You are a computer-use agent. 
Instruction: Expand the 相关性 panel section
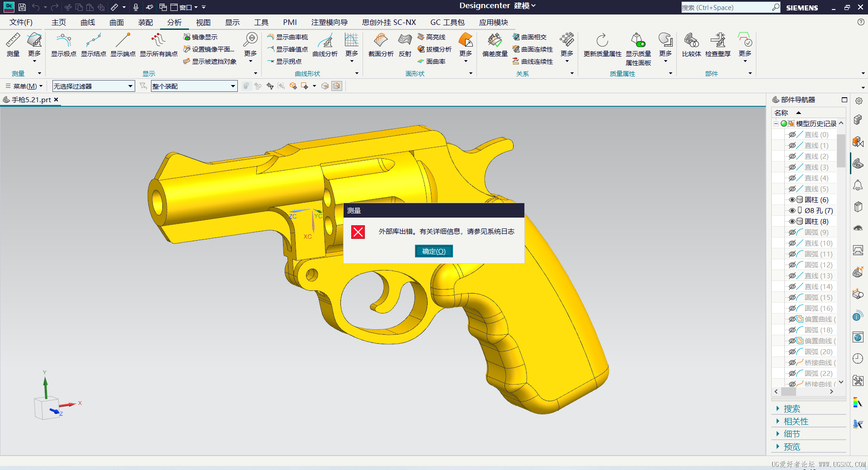pos(796,421)
